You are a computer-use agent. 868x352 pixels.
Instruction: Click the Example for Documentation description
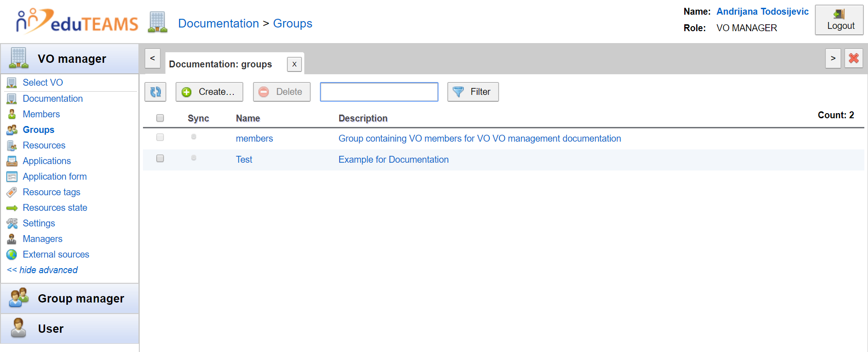tap(393, 159)
